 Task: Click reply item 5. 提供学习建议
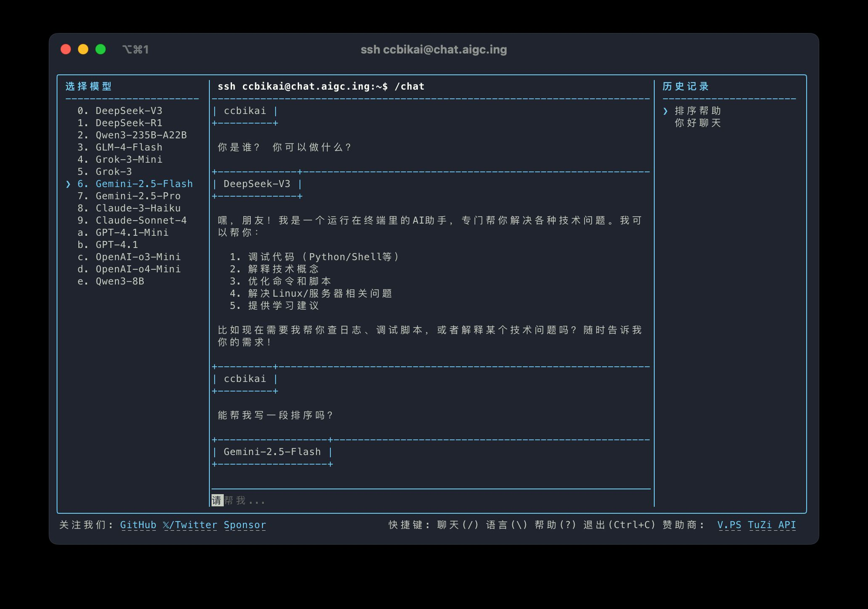pyautogui.click(x=274, y=305)
